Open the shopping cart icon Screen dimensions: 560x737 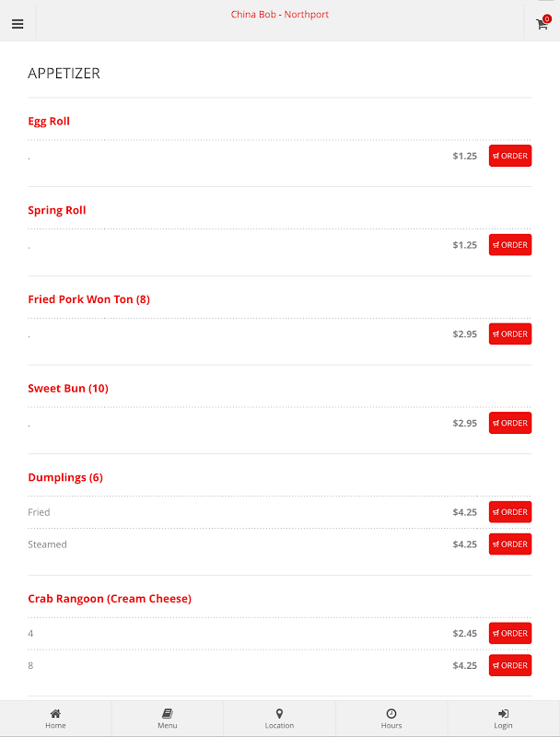click(x=542, y=23)
